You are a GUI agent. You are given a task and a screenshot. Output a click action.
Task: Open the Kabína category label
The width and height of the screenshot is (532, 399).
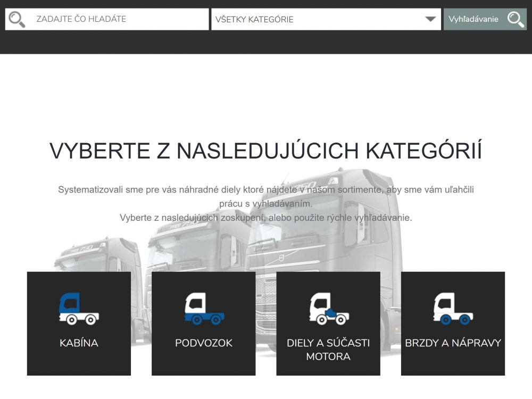[x=79, y=343]
